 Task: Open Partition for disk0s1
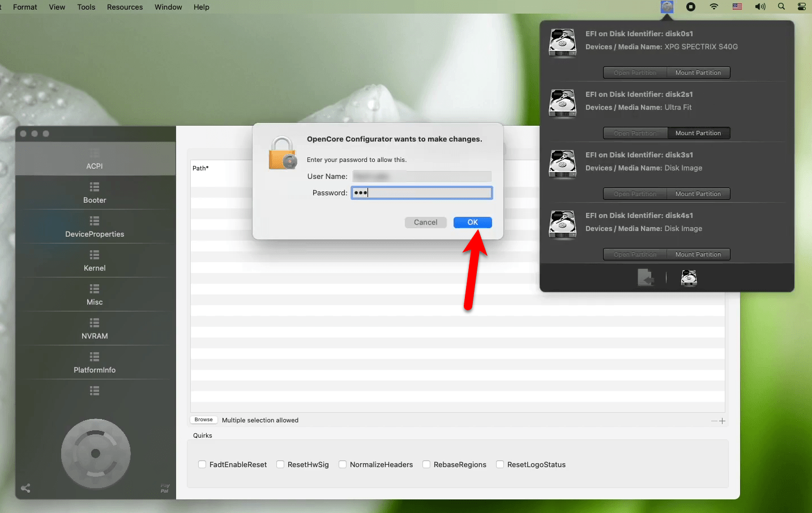635,72
